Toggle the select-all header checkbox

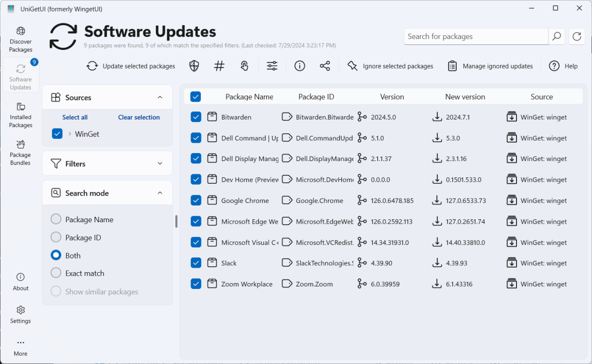click(x=196, y=97)
